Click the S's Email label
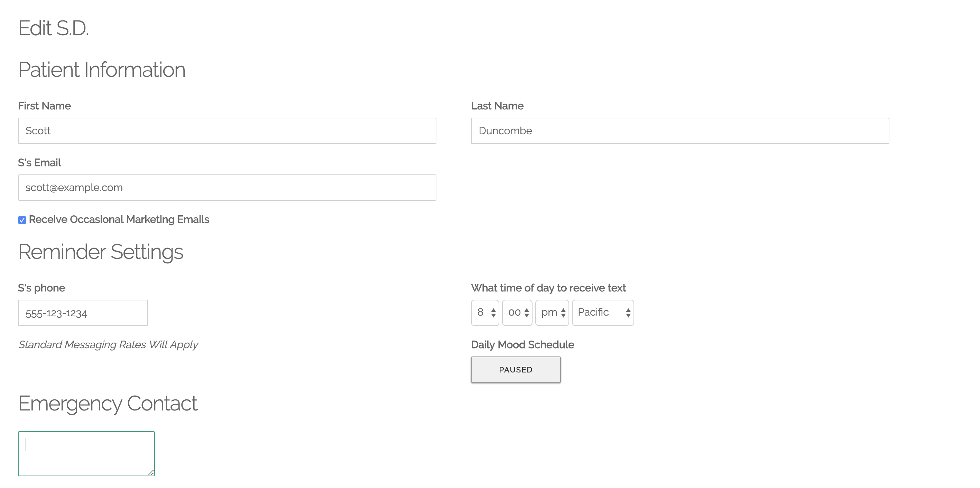 (x=39, y=163)
